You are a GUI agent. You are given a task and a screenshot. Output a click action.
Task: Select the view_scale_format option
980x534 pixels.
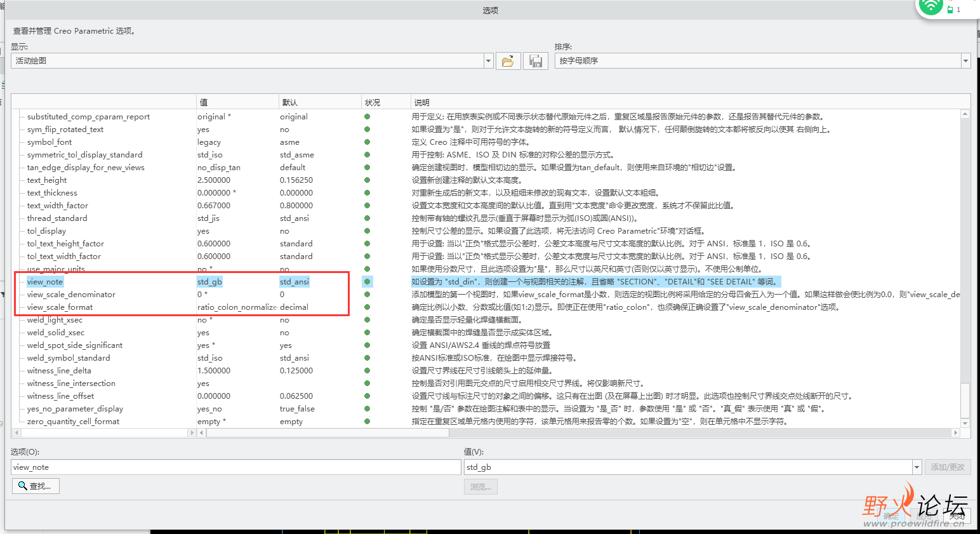tap(60, 307)
